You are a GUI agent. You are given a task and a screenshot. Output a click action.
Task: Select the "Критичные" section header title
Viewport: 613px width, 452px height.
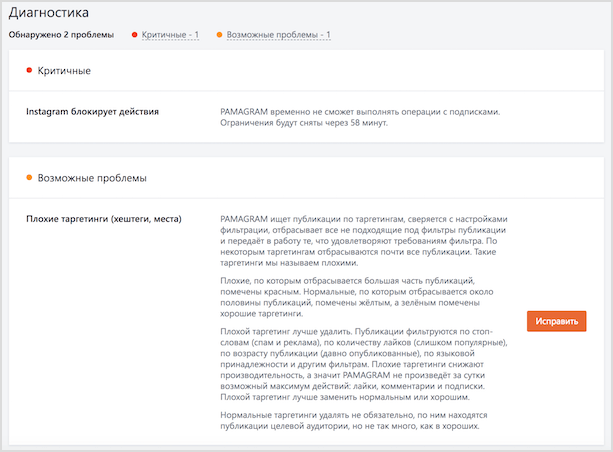[x=64, y=71]
